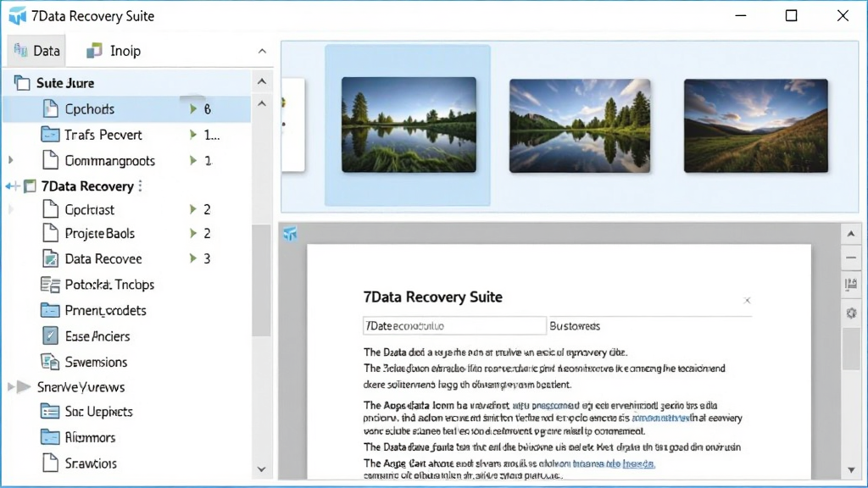Select the Cpchods tree row
The width and height of the screenshot is (868, 488).
127,109
